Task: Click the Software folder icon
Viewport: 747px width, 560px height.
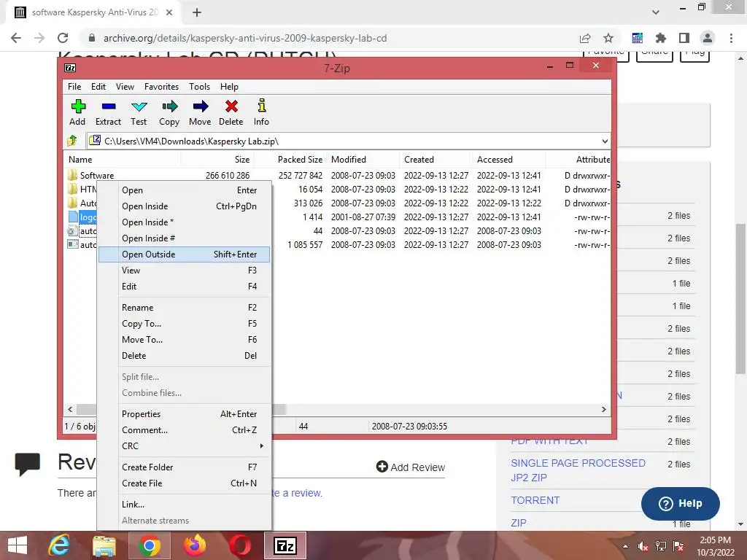Action: (x=72, y=175)
